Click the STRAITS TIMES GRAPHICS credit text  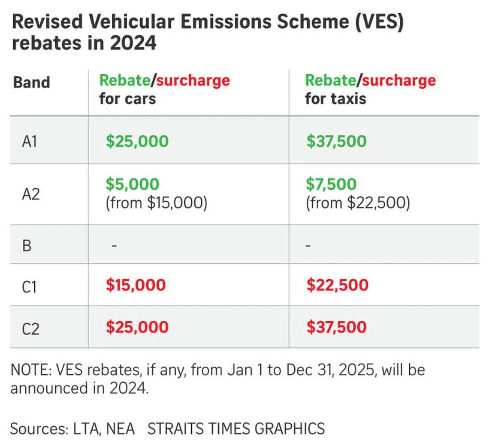[x=236, y=428]
